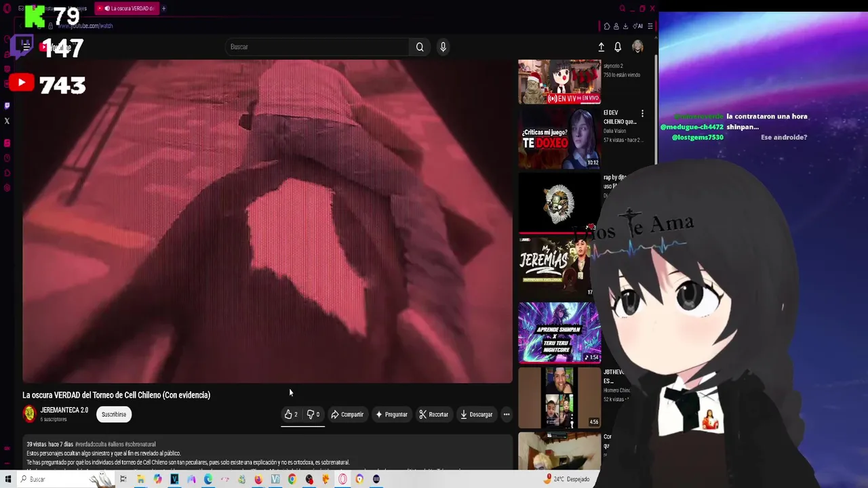Click the youtube.com/watch address bar
This screenshot has width=868, height=488.
click(84, 26)
